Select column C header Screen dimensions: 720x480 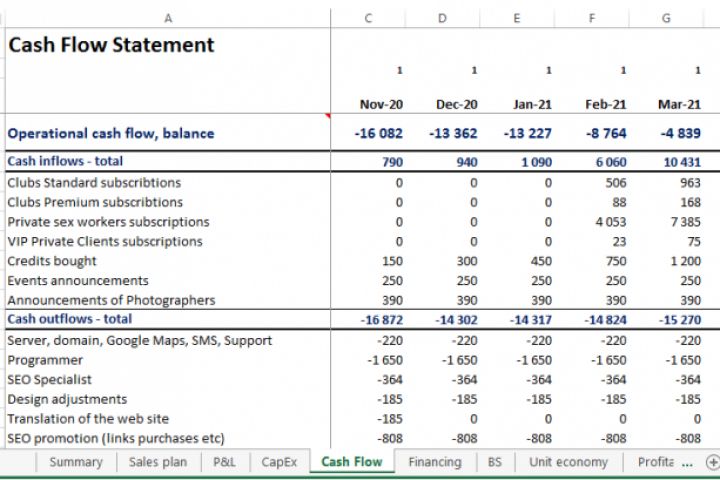click(x=368, y=18)
